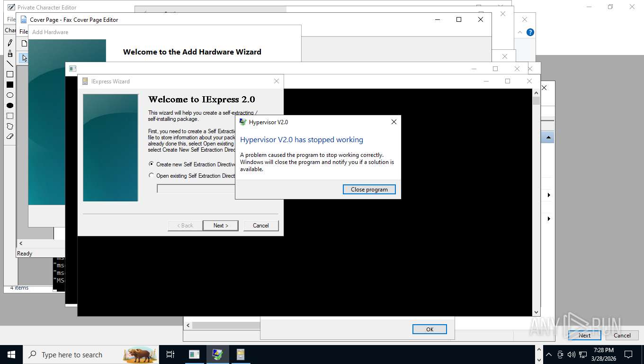Close the Hypervisor V2.0 error dialog
Screen dimensions: 644x364
pos(394,122)
